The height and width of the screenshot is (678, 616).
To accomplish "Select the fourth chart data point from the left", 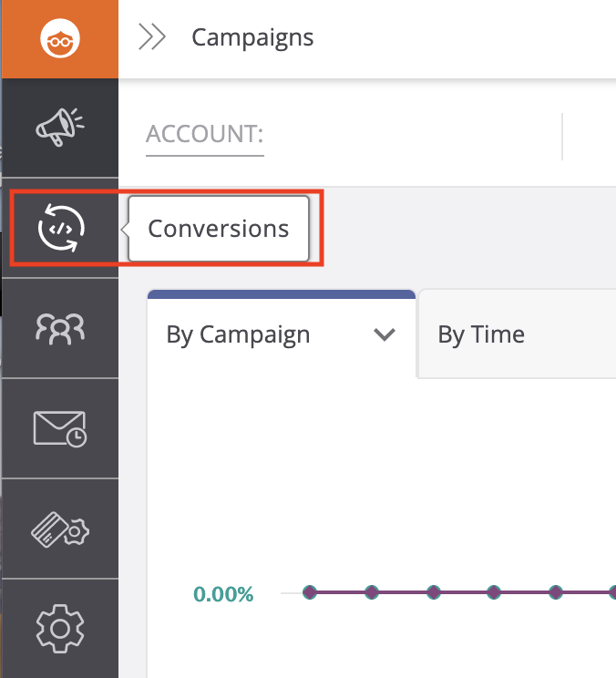I will pyautogui.click(x=495, y=592).
